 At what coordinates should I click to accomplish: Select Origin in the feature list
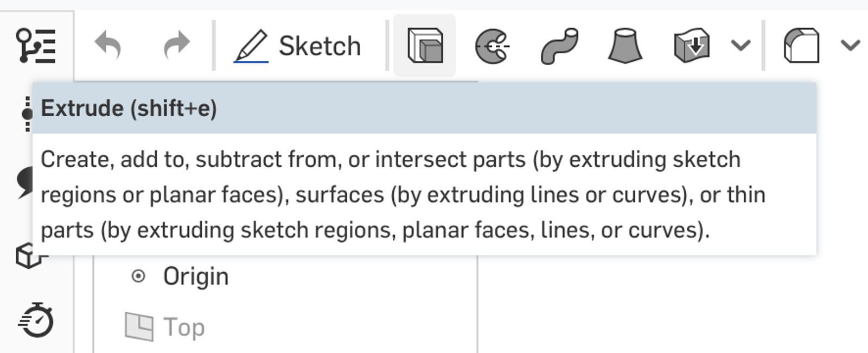(x=196, y=276)
